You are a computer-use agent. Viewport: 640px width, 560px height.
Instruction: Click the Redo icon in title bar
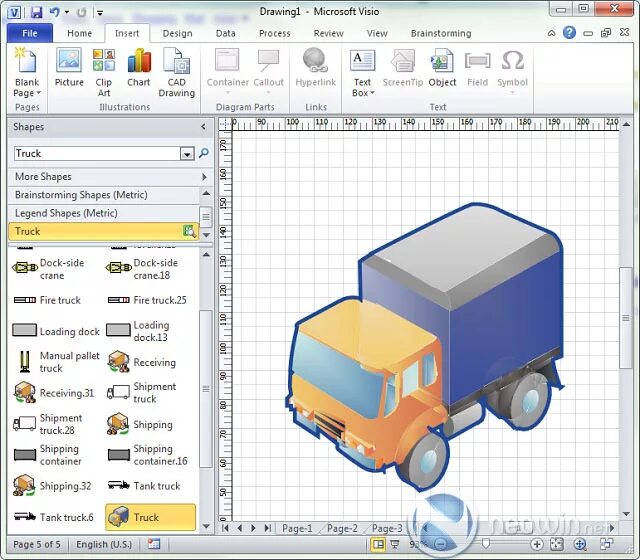tap(82, 12)
